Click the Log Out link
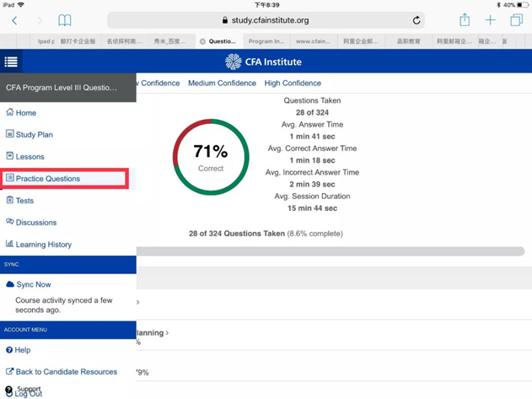This screenshot has height=399, width=532. tap(29, 394)
